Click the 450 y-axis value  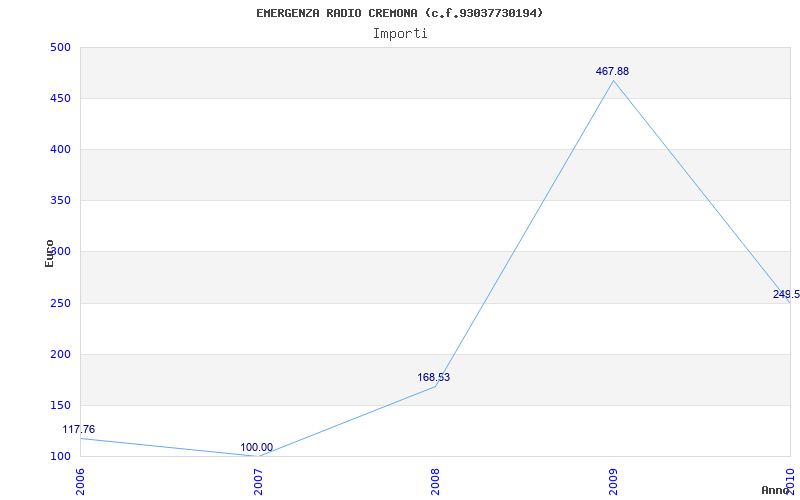60,98
